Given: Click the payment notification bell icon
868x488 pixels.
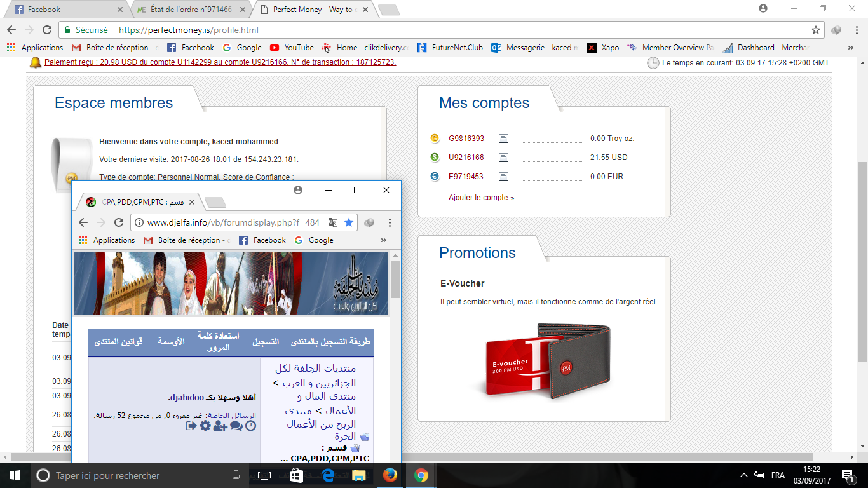Looking at the screenshot, I should click(x=36, y=62).
